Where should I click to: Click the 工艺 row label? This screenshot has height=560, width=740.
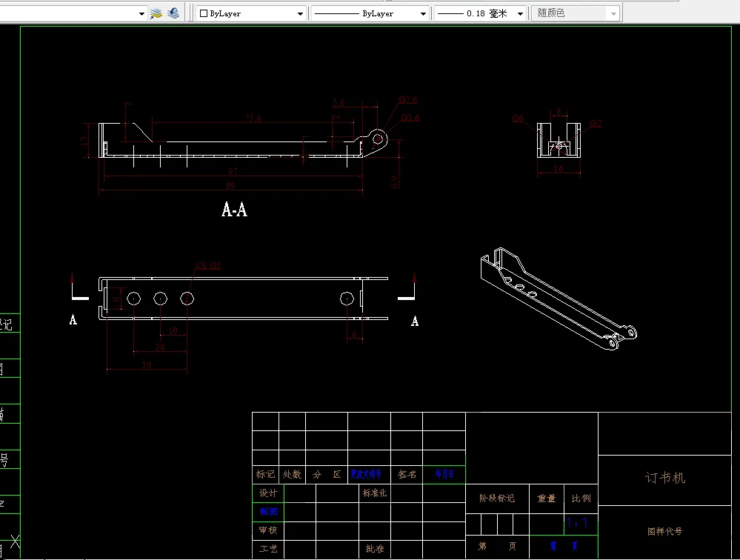pos(268,549)
